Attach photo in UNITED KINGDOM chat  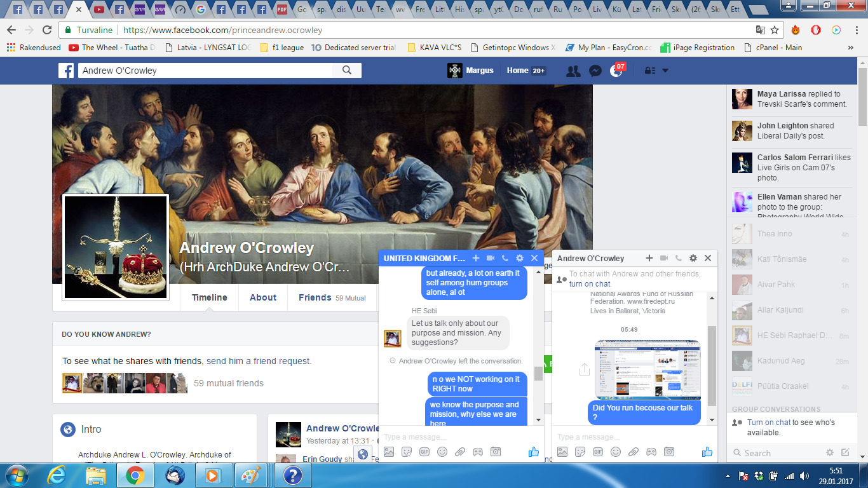389,452
